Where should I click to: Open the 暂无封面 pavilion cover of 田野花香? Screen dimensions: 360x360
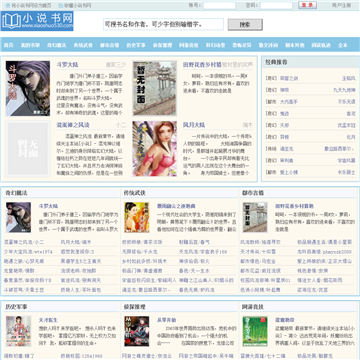point(155,88)
